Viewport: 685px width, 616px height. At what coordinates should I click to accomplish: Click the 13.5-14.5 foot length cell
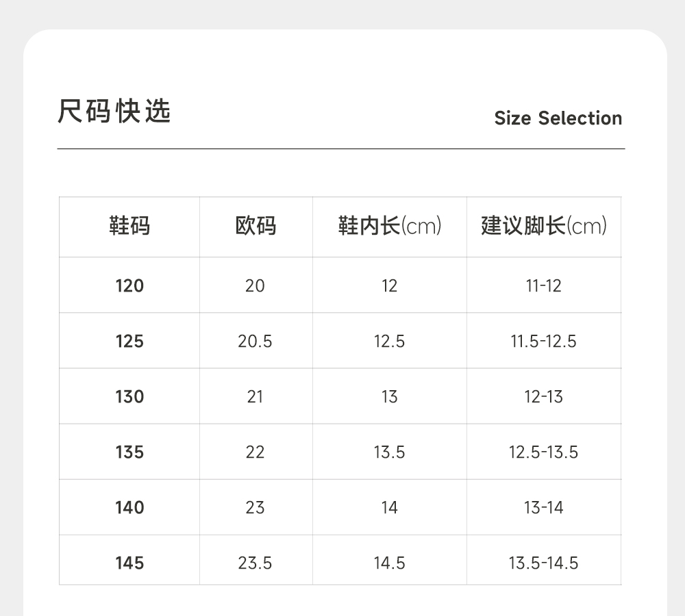click(544, 563)
